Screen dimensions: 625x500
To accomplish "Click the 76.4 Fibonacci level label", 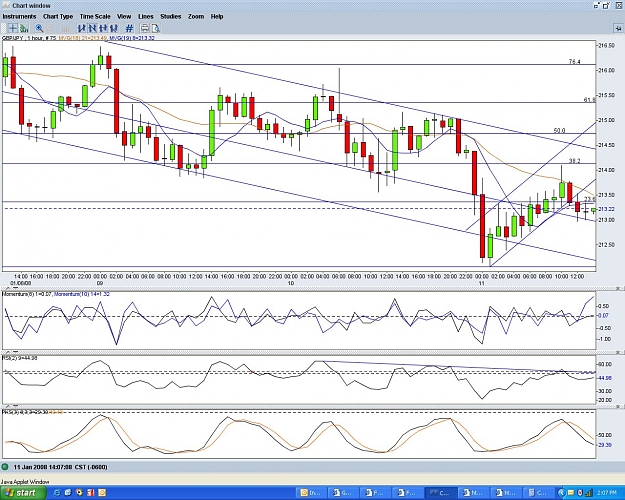I will tap(574, 61).
